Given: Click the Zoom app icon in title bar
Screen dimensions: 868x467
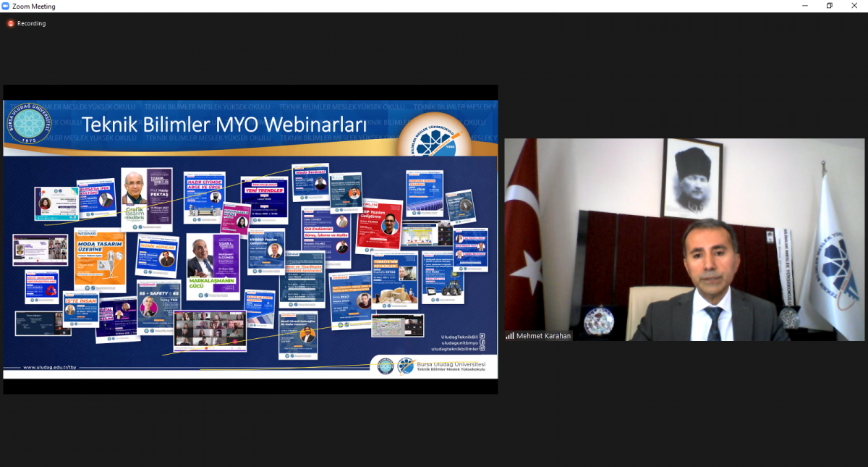Looking at the screenshot, I should tap(6, 6).
